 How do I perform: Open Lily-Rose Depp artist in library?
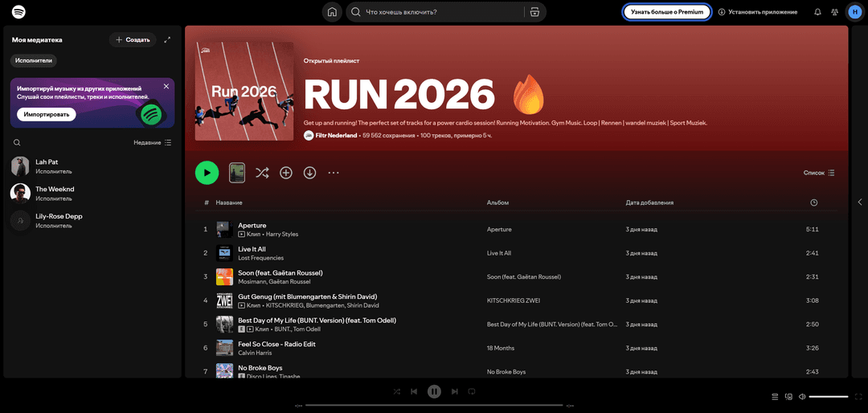coord(92,220)
